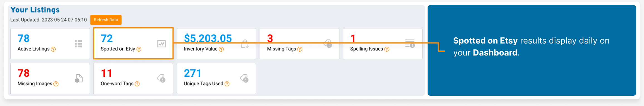The width and height of the screenshot is (644, 106).
Task: View the $5,203.05 inventory value figure
Action: click(x=208, y=38)
